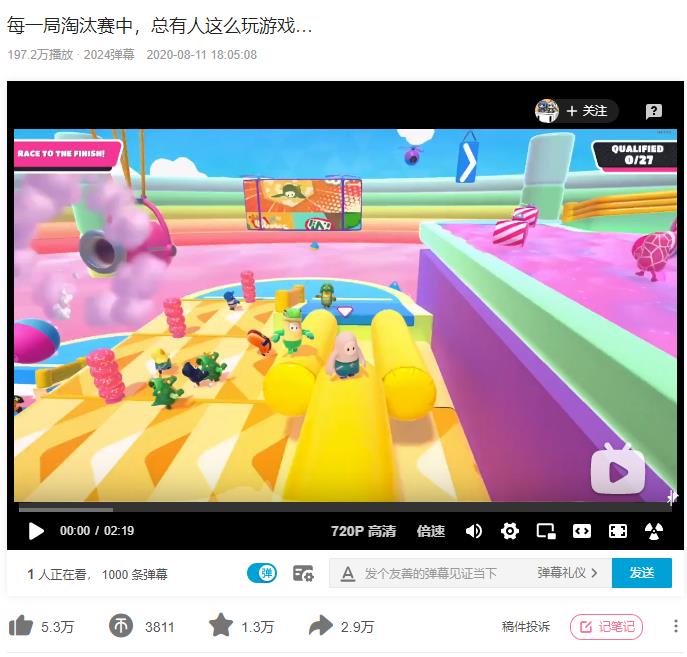
Task: Click the 197.2万播放 view count
Action: tap(40, 55)
